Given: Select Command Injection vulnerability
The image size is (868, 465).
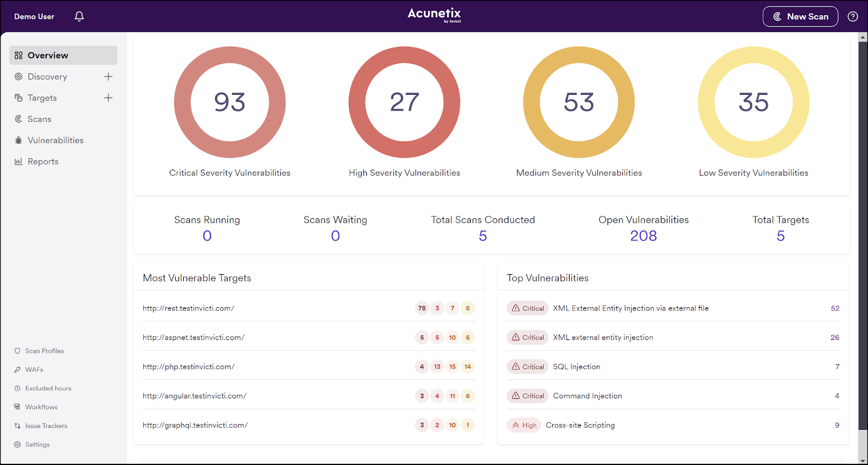Looking at the screenshot, I should [x=588, y=396].
